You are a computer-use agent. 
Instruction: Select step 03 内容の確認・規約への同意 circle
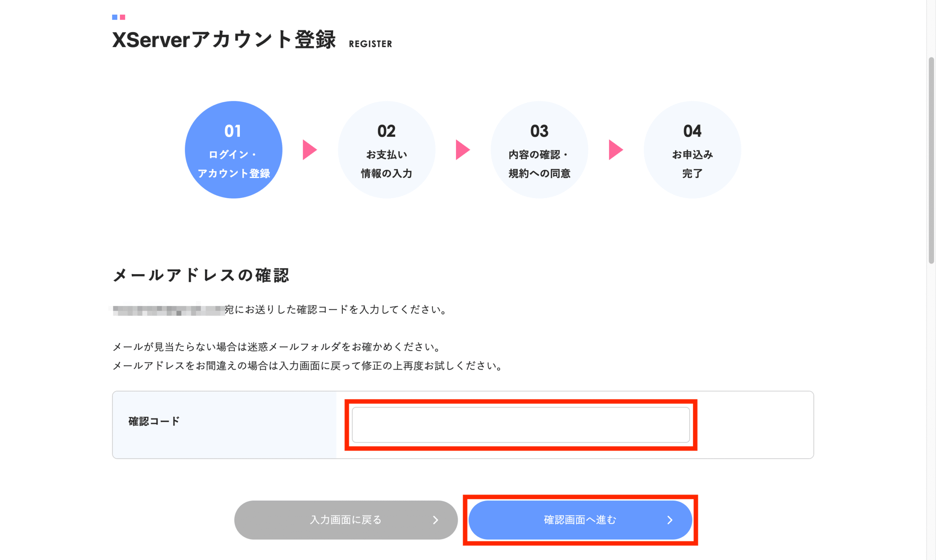coord(539,150)
